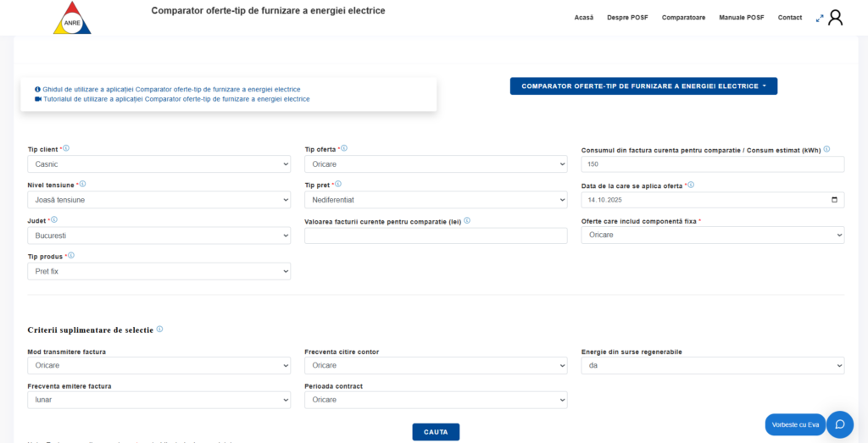Viewport: 868px width, 443px height.
Task: Go to Manuale POSF menu item
Action: point(741,18)
